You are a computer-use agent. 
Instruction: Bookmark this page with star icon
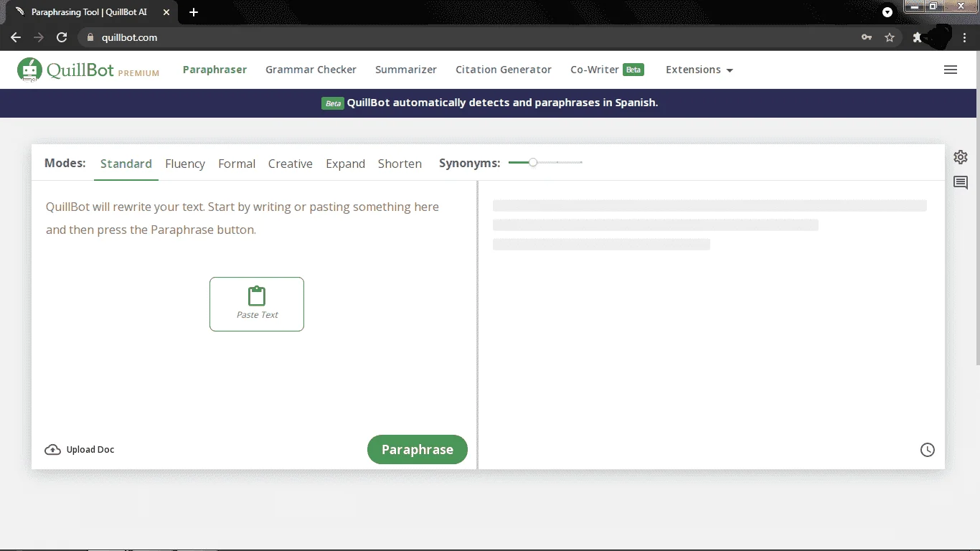coord(890,37)
